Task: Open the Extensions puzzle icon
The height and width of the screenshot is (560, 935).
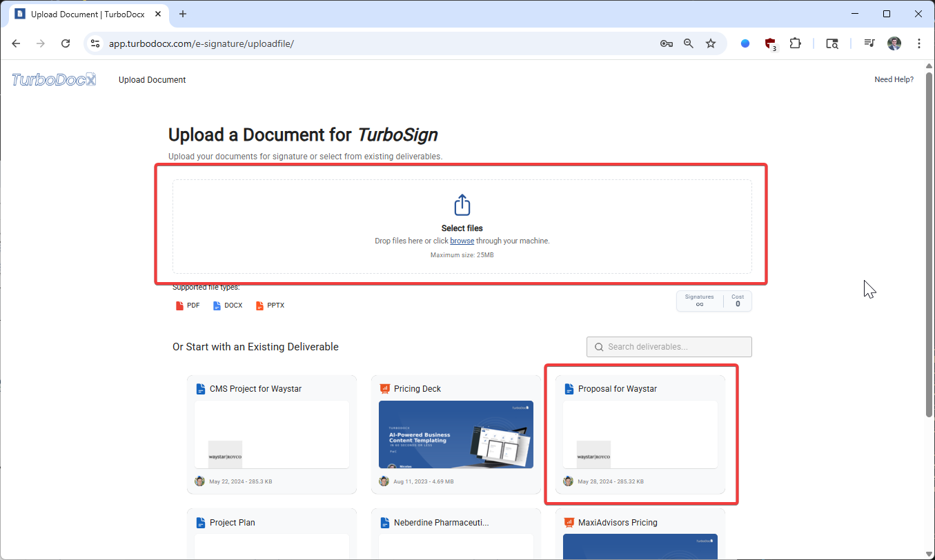Action: coord(796,43)
